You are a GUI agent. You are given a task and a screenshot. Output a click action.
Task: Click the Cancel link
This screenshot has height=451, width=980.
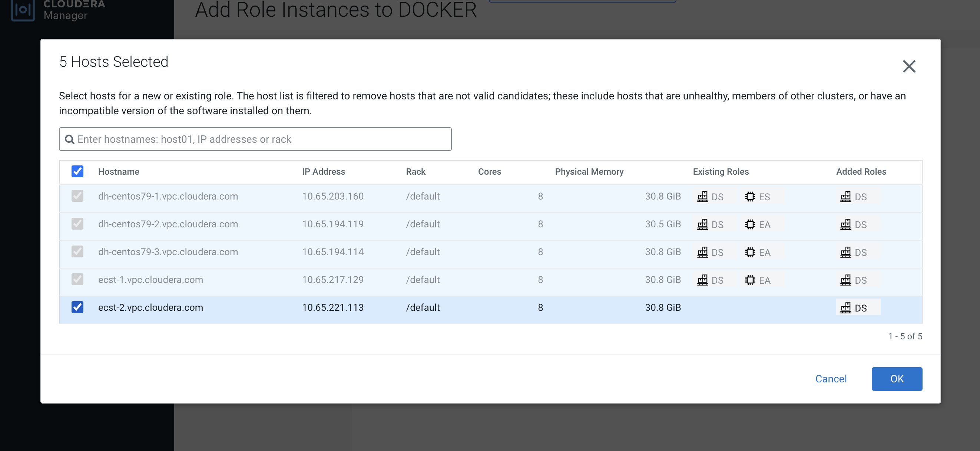(x=831, y=379)
